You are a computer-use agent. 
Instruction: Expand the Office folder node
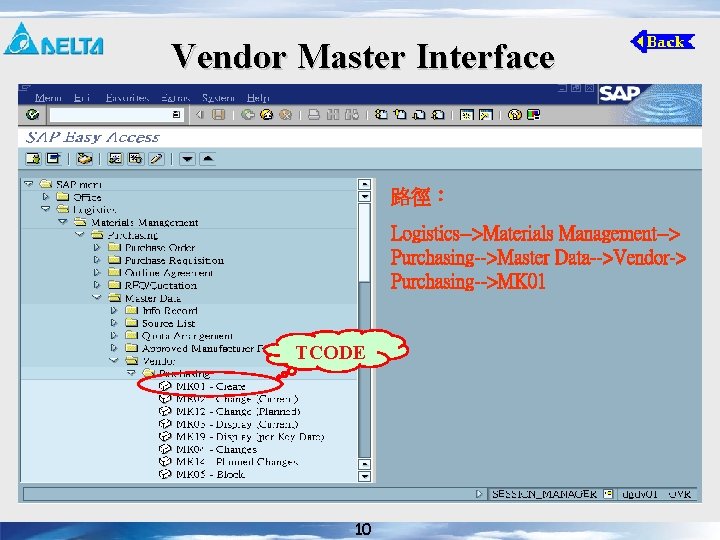(46, 197)
